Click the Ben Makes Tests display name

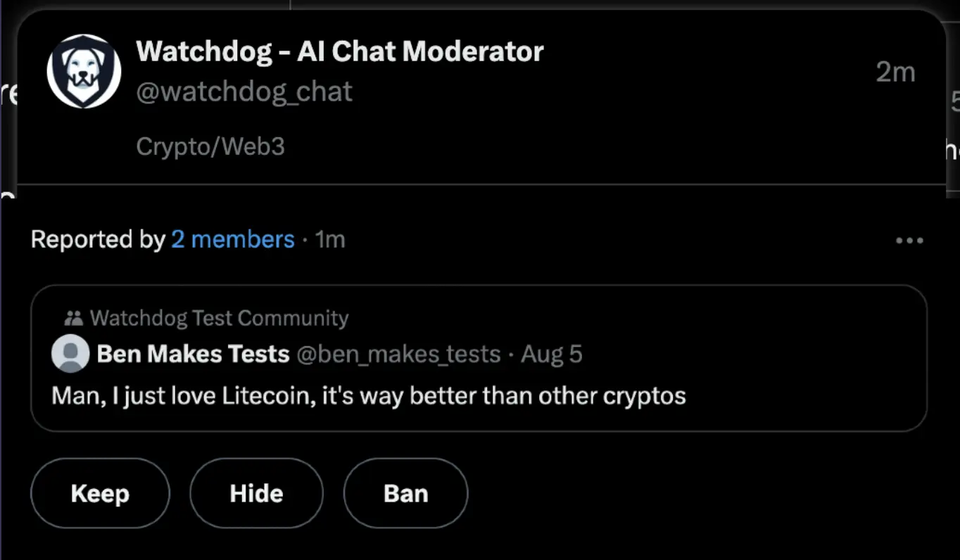click(x=193, y=354)
